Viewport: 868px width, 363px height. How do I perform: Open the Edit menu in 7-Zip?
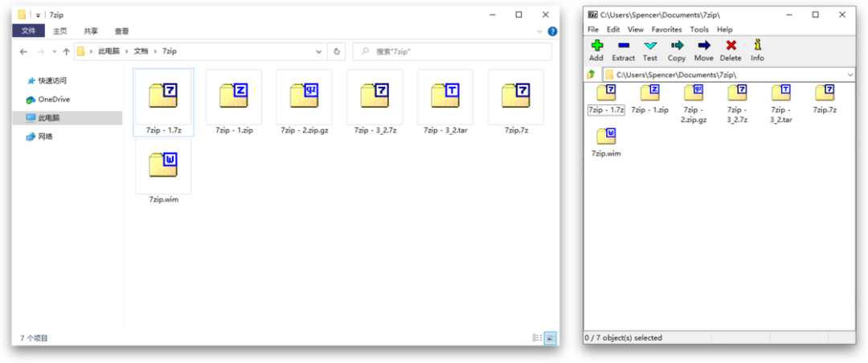tap(612, 30)
